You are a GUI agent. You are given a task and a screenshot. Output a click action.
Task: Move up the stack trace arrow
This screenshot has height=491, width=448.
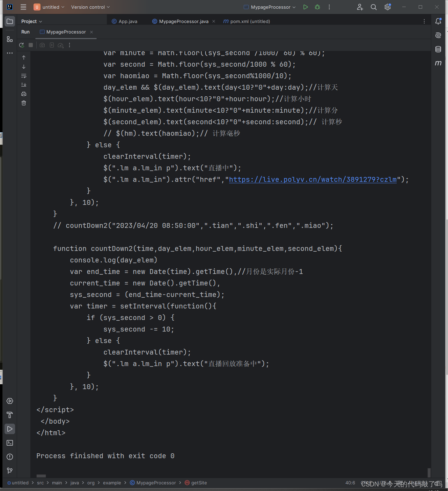tap(24, 58)
